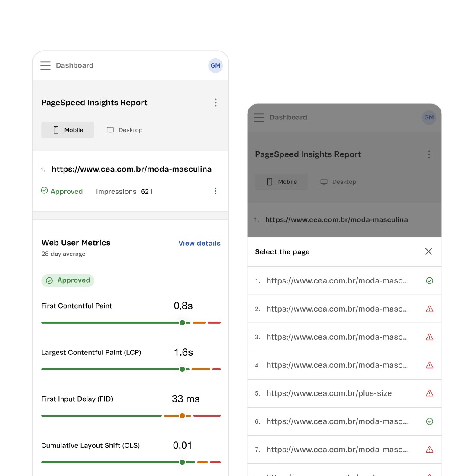Click the moda-masculina URL heading in left panel
Screen dimensions: 476x476
click(132, 169)
